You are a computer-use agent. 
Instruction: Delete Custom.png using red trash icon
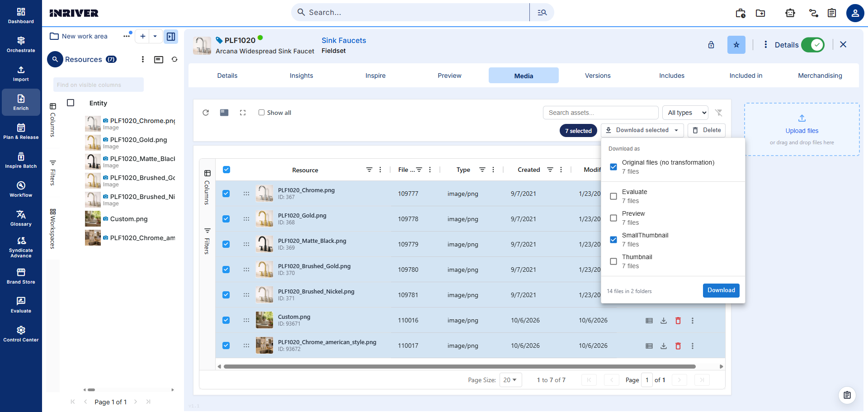click(678, 321)
